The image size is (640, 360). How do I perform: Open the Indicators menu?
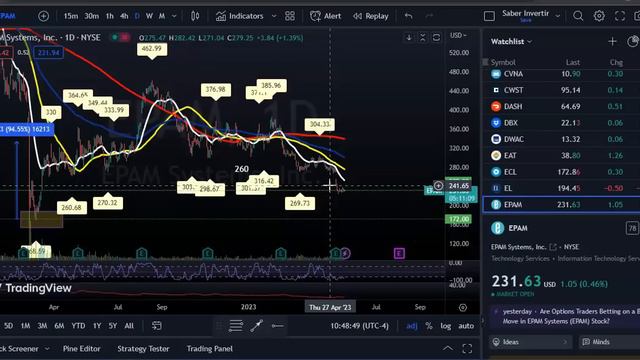click(240, 16)
